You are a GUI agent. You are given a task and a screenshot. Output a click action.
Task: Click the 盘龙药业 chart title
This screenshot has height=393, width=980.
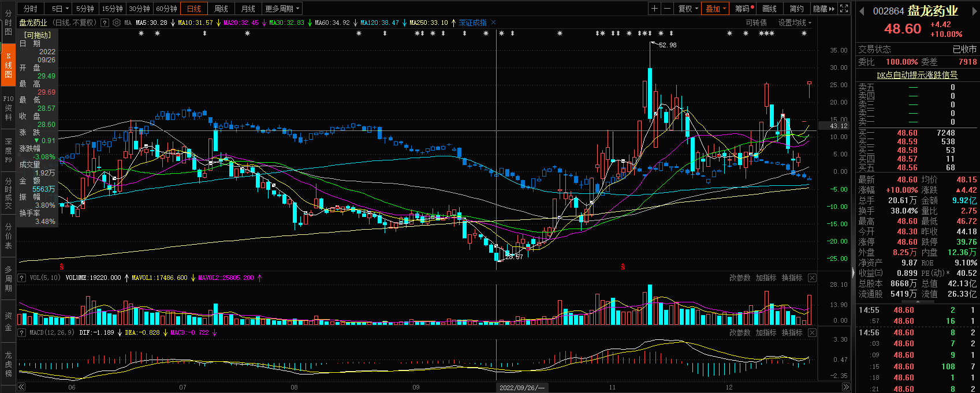click(33, 23)
